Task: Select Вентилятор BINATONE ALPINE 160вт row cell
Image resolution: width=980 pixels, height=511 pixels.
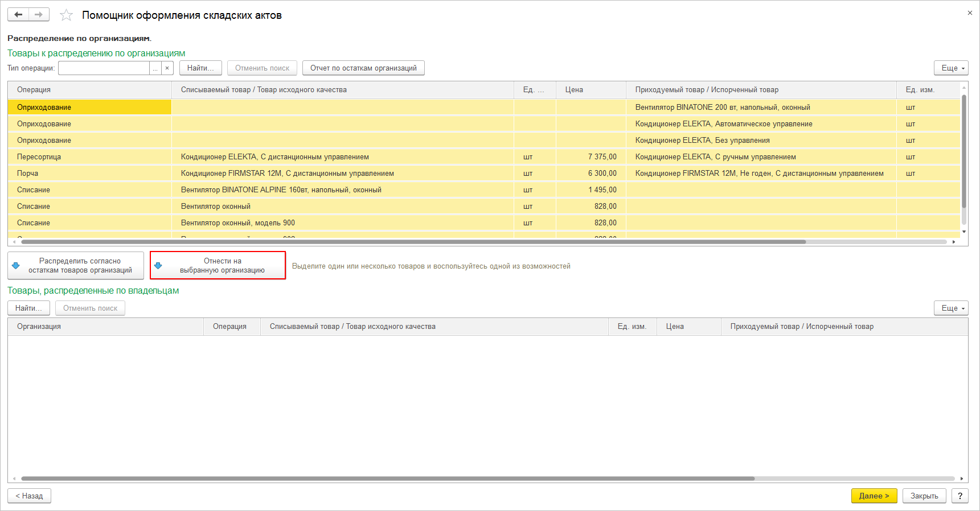Action: pyautogui.click(x=343, y=190)
